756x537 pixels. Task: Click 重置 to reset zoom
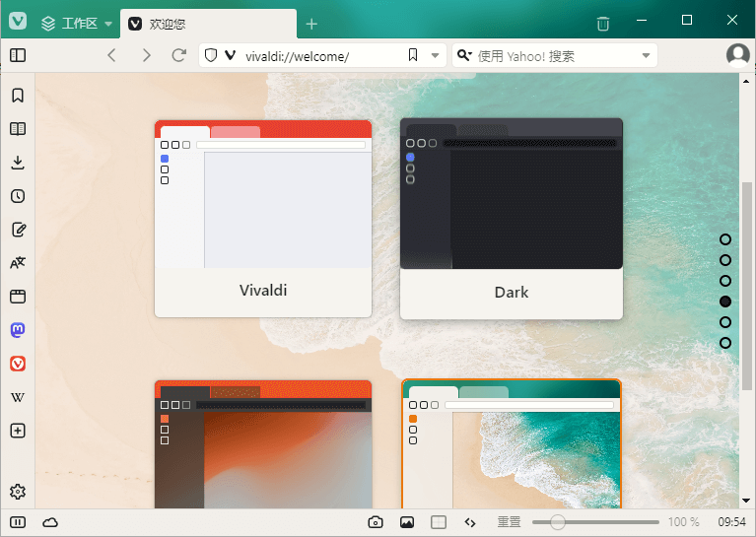510,522
